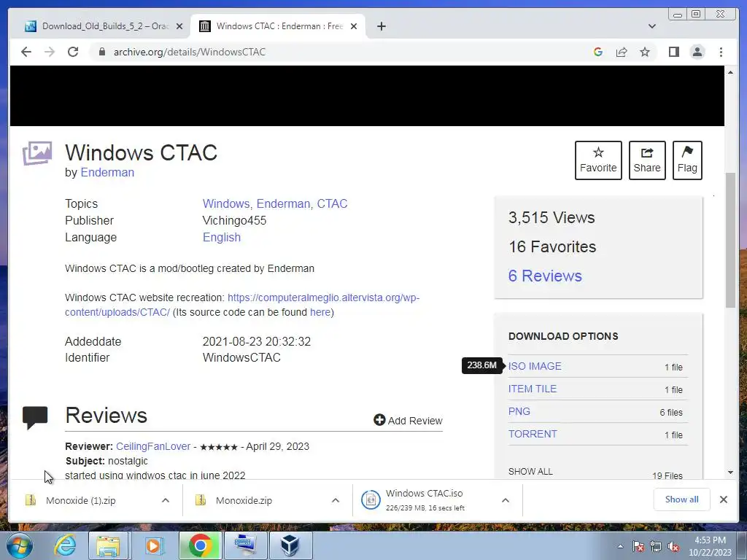
Task: Show hidden tray icons
Action: [x=620, y=546]
